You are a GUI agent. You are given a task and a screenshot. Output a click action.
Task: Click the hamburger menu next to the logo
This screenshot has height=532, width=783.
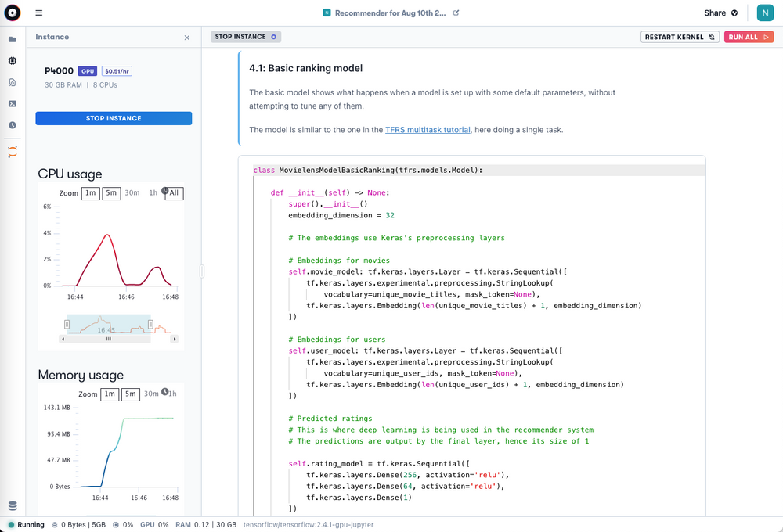38,13
